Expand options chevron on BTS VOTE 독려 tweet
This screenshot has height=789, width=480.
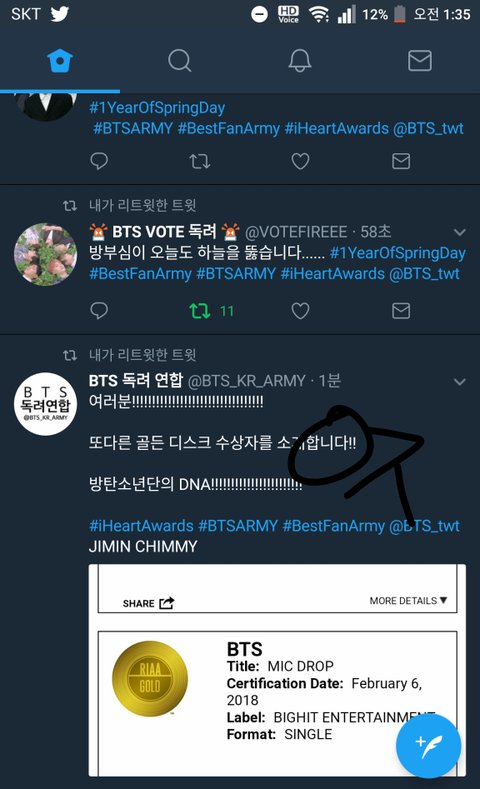pyautogui.click(x=459, y=232)
